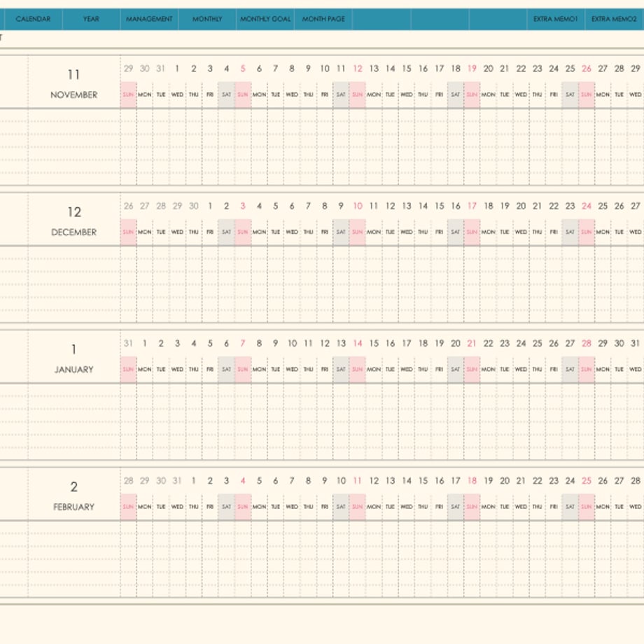
Task: Click Sunday date 19 in November row
Action: 472,69
